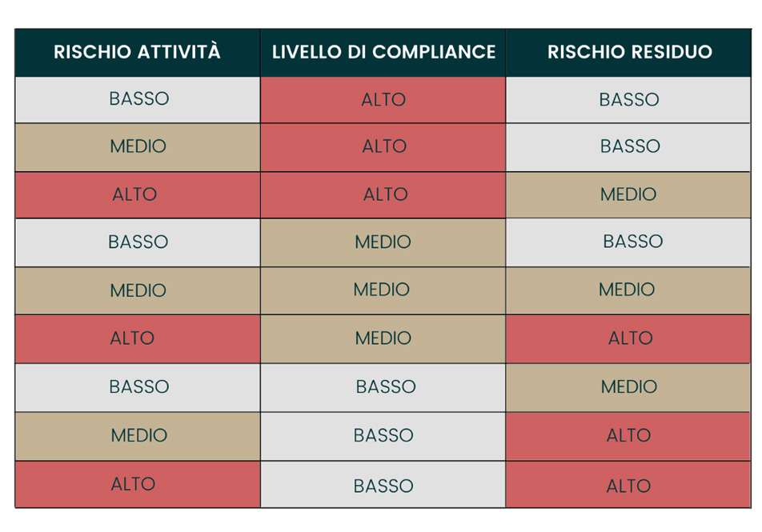Click first-row ALTO cell in Compliance column

point(383,100)
